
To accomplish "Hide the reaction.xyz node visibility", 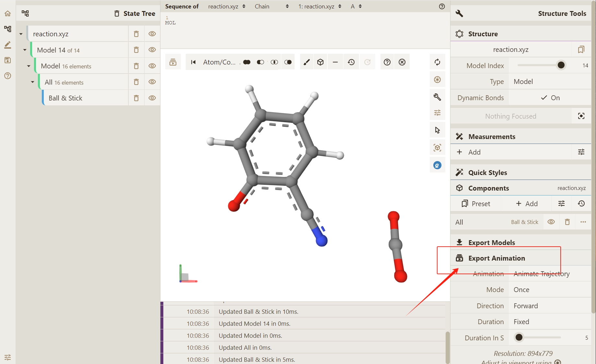I will pos(152,34).
